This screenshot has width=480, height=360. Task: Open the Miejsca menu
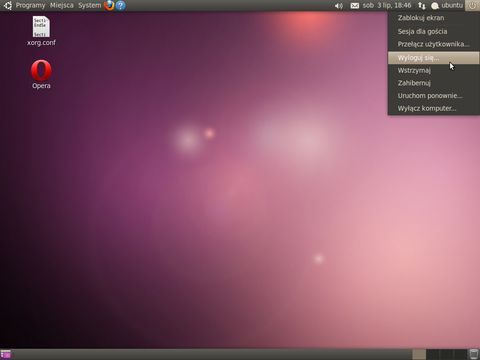(62, 5)
